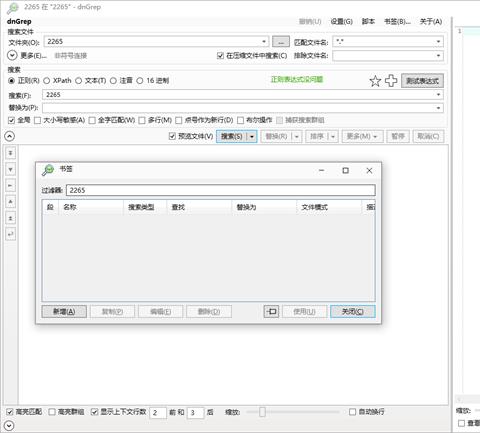Click the context lines before field showing 2
480x433 pixels.
click(x=158, y=413)
